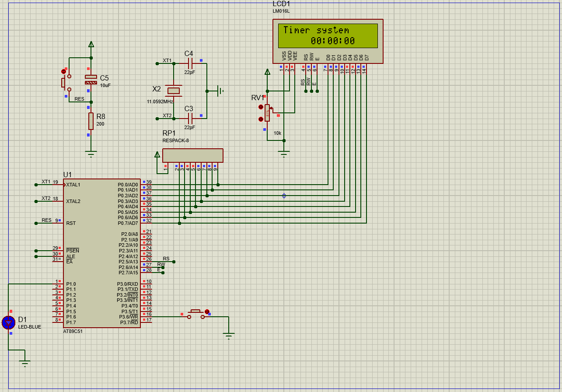Click RV1 potentiometer decrease (down arrow) button
562x392 pixels.
click(x=261, y=119)
